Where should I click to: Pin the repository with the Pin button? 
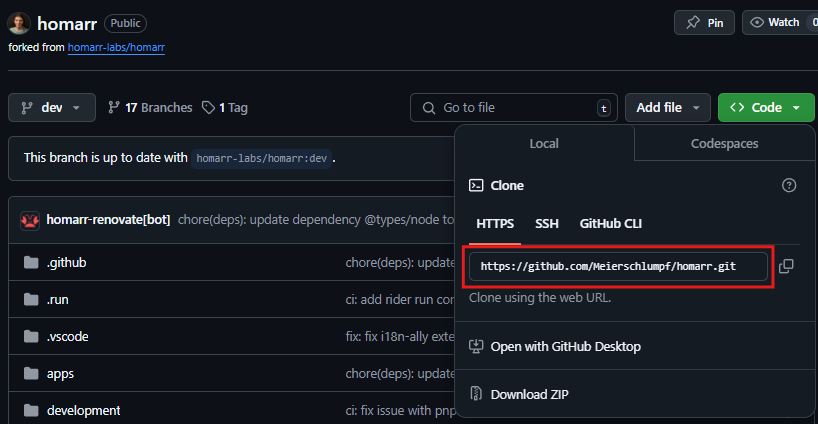(x=705, y=22)
